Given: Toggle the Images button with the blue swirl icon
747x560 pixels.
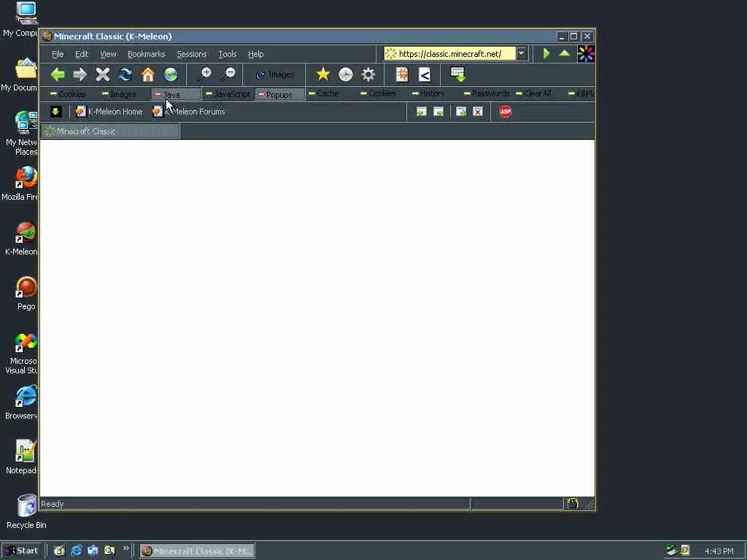Looking at the screenshot, I should (274, 75).
